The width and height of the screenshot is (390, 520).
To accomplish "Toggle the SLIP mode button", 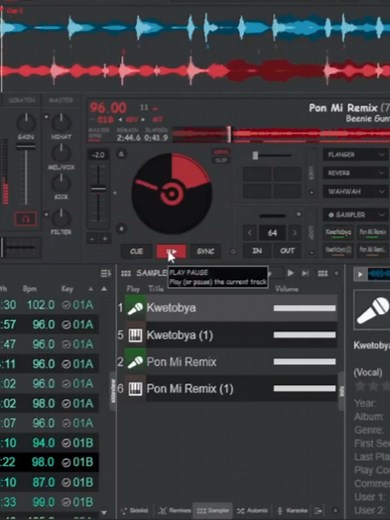I will (x=221, y=160).
